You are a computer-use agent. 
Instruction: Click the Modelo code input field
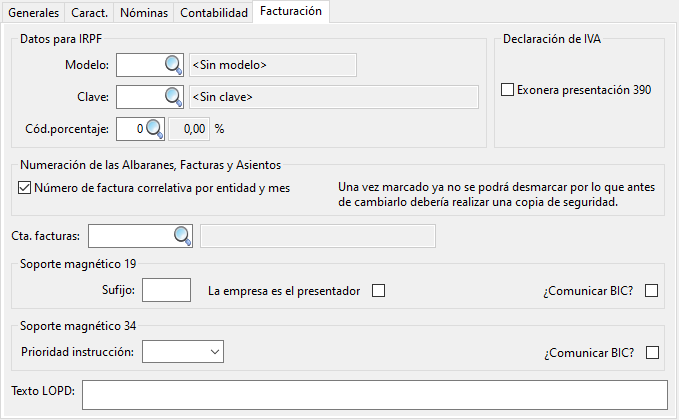pos(139,65)
